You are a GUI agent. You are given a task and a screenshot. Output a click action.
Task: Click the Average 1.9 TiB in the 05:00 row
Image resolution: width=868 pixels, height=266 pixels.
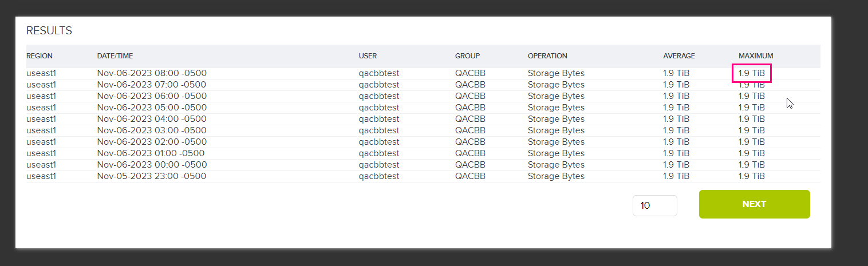pyautogui.click(x=676, y=108)
